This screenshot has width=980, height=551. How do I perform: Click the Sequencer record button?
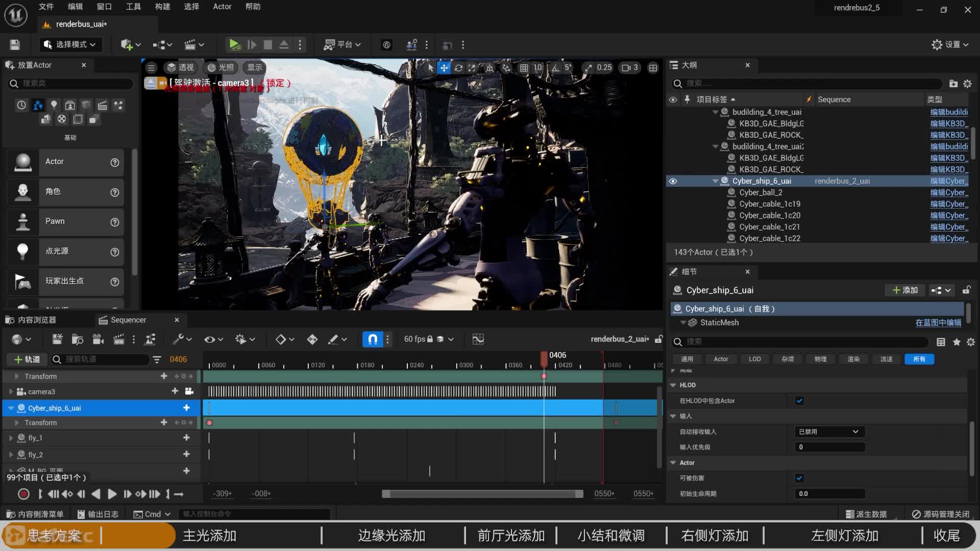(23, 494)
